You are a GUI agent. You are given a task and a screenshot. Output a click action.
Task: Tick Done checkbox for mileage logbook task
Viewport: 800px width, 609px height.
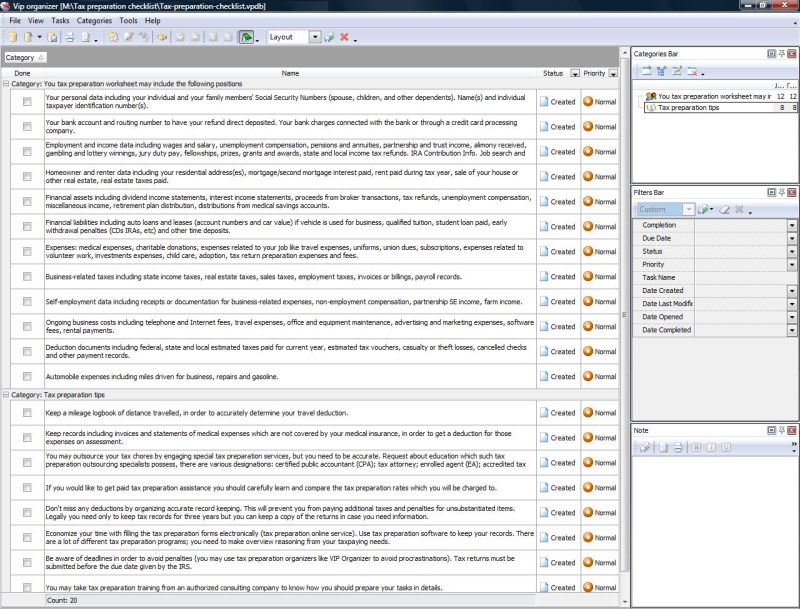tap(27, 412)
